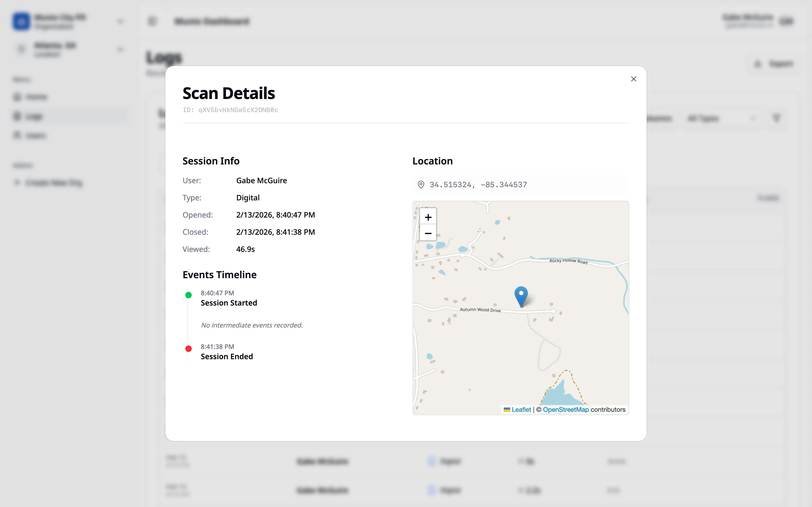The image size is (812, 507).
Task: Click the location pin icon beside coordinates
Action: [421, 185]
